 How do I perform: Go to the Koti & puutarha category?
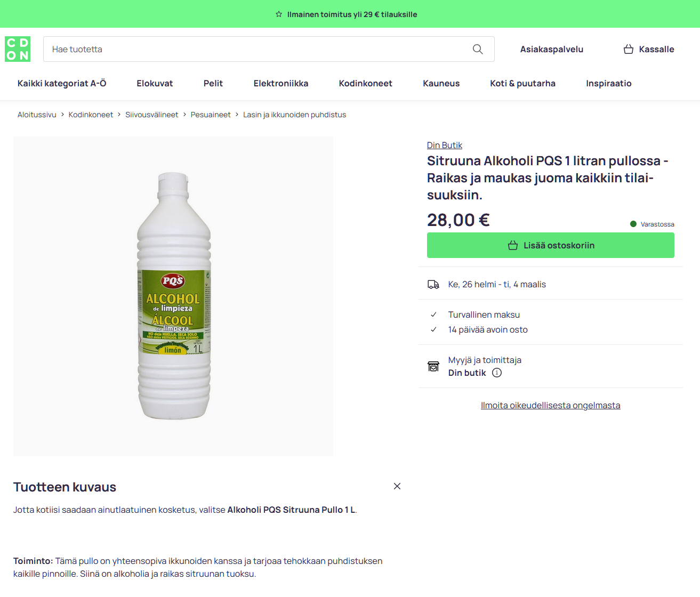522,83
